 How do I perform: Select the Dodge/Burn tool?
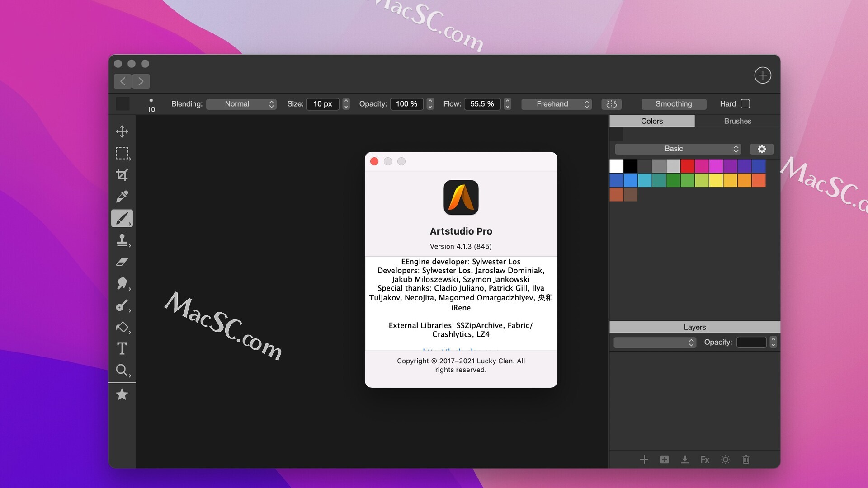point(122,305)
